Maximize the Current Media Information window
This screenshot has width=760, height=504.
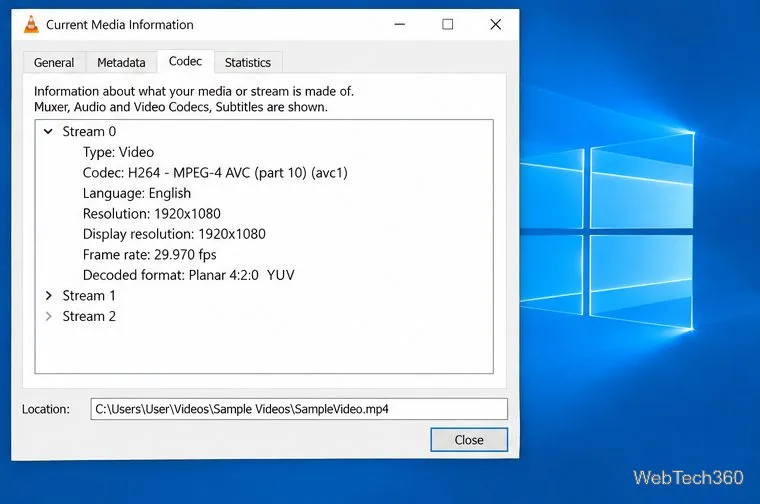point(447,24)
